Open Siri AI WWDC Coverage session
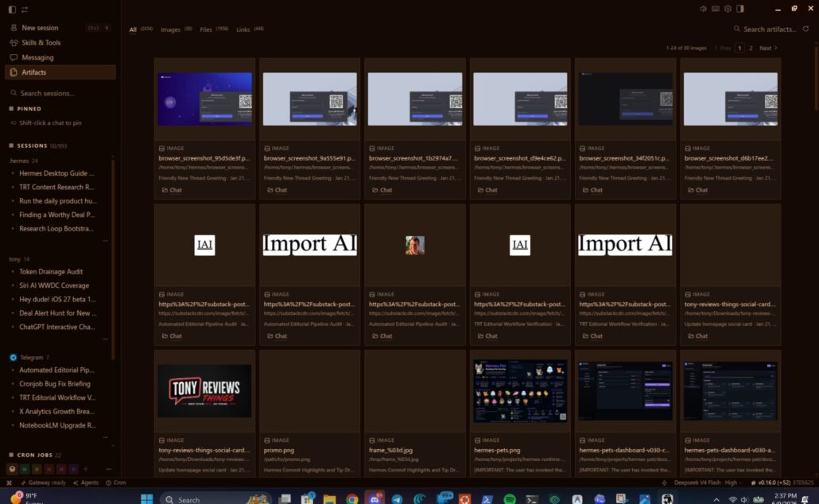The height and width of the screenshot is (504, 819). pyautogui.click(x=54, y=285)
